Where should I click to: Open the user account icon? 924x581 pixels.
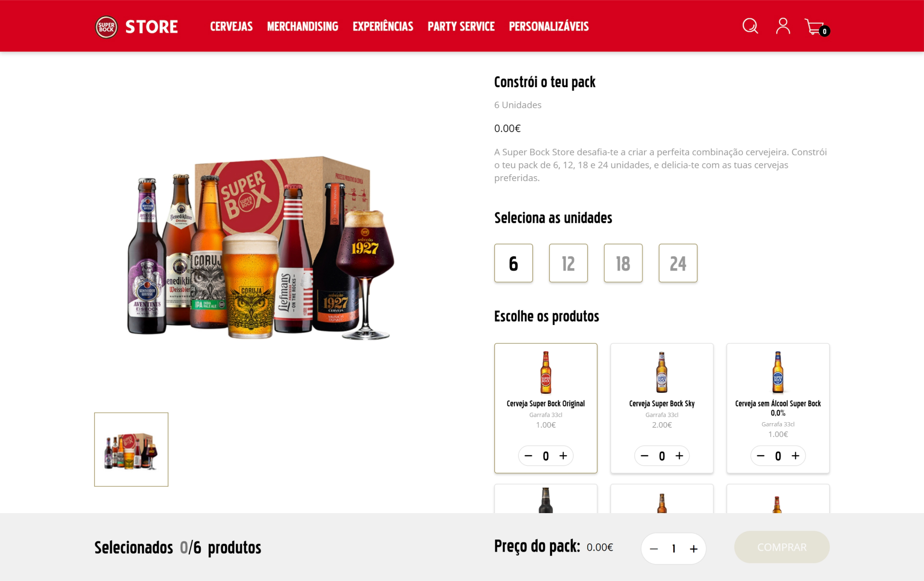pyautogui.click(x=783, y=26)
